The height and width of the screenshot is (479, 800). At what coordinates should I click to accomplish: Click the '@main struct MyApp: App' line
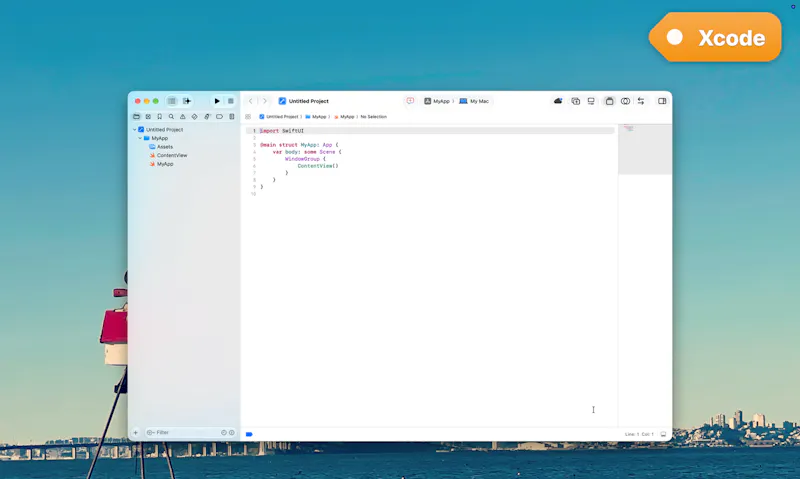coord(299,145)
